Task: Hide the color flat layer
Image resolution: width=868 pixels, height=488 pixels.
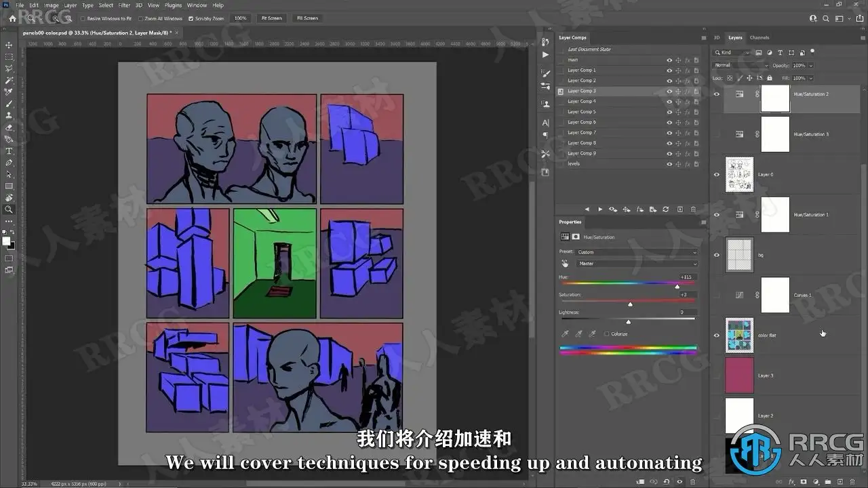Action: pyautogui.click(x=717, y=335)
